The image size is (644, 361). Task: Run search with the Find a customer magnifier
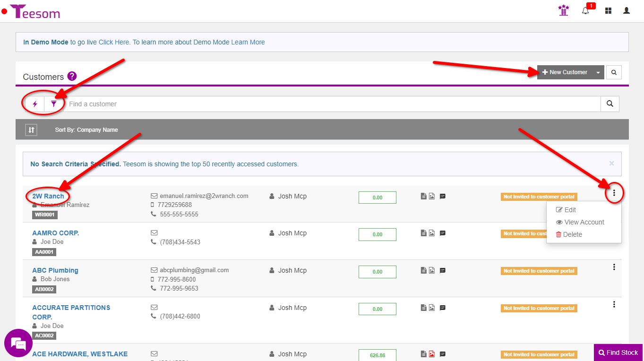(x=610, y=104)
